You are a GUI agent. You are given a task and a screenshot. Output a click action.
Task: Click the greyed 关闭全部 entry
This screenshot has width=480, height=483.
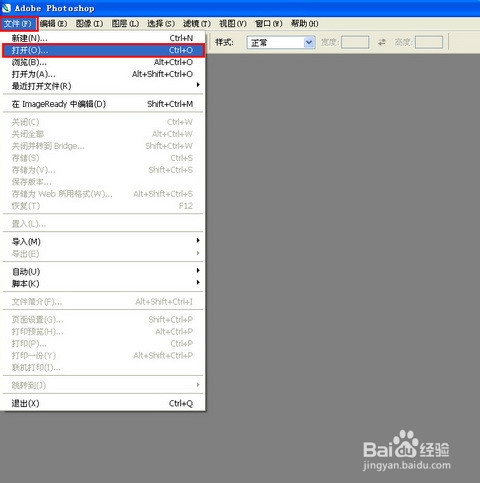pyautogui.click(x=103, y=134)
